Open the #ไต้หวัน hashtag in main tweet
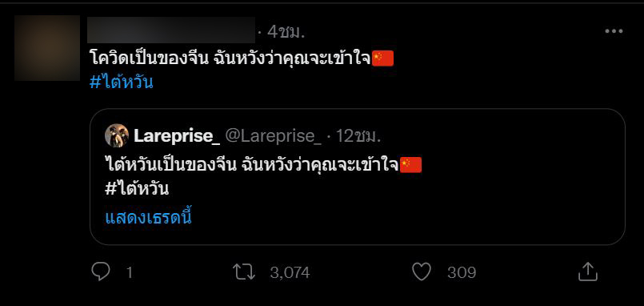Viewport: 644px width, 306px height. (122, 83)
